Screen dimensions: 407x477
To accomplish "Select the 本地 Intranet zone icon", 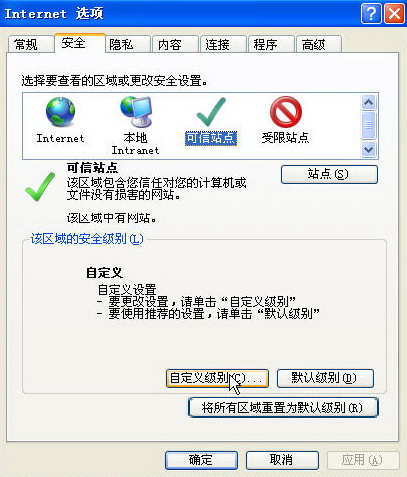I will [x=136, y=112].
